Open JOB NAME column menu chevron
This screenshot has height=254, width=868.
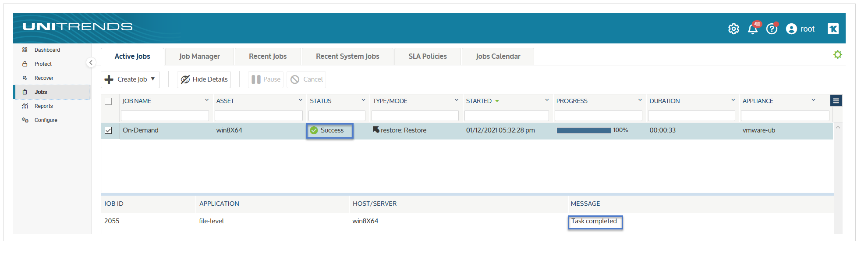207,100
